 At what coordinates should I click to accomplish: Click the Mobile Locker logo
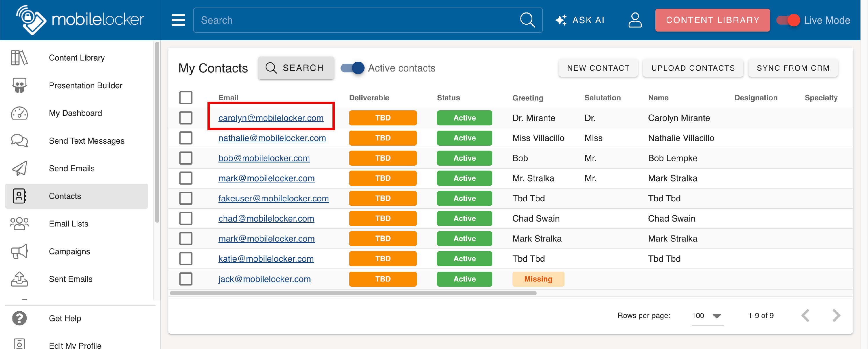pyautogui.click(x=80, y=20)
